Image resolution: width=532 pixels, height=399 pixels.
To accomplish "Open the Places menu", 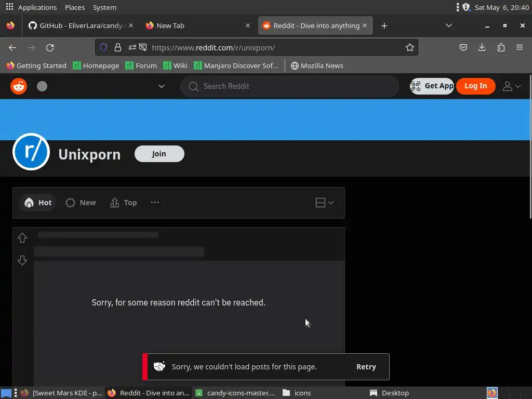I will click(75, 7).
